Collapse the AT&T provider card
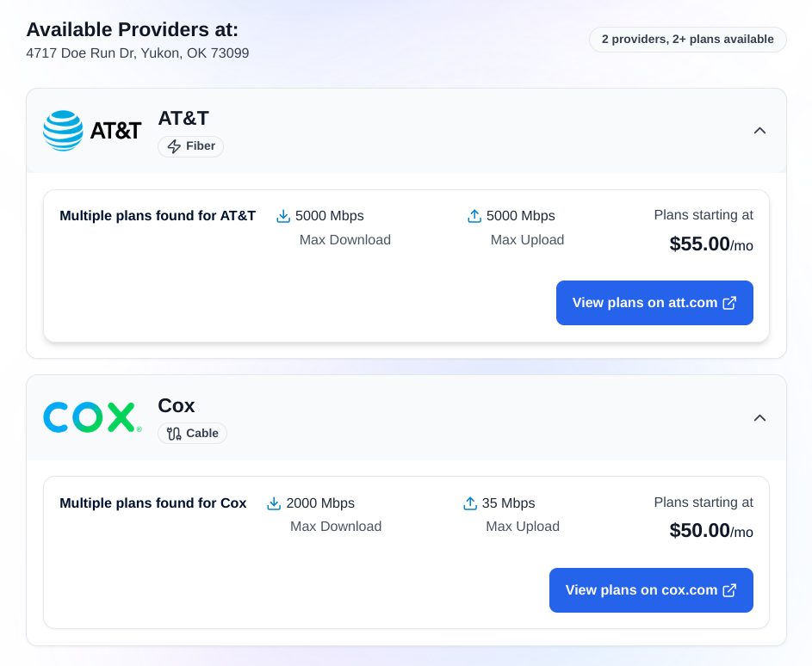 pyautogui.click(x=759, y=130)
